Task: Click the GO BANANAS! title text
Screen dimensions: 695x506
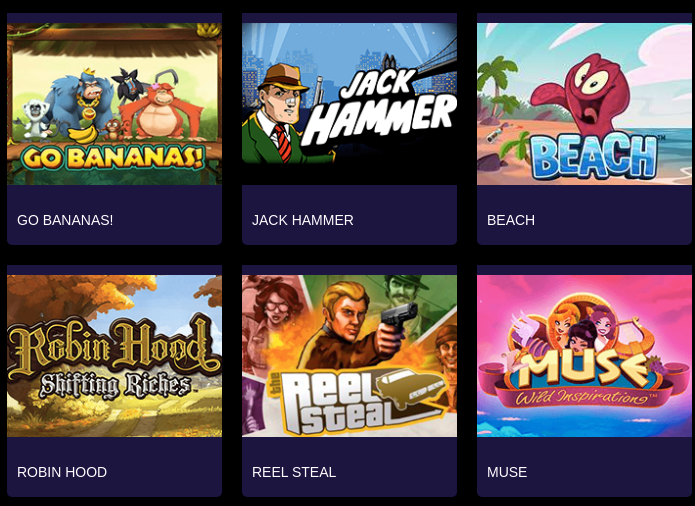Action: pyautogui.click(x=65, y=220)
